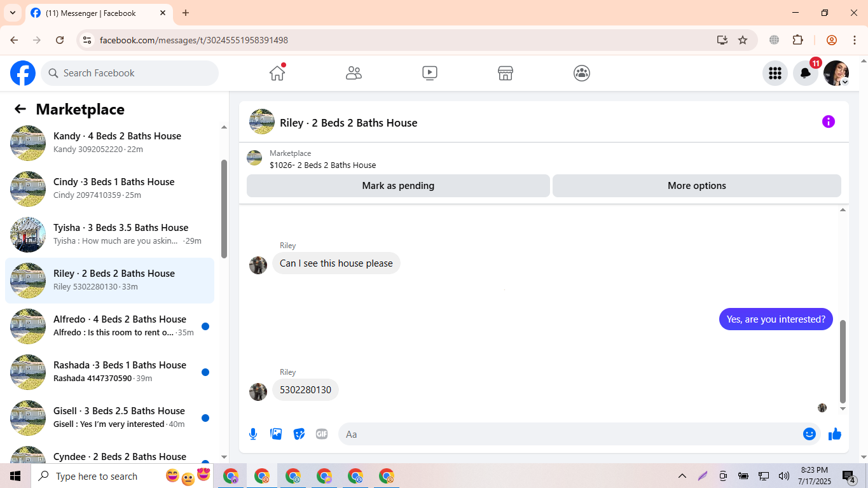Screen dimensions: 868x488
Task: Click the conversation list scrollbar thumb
Action: point(224,209)
